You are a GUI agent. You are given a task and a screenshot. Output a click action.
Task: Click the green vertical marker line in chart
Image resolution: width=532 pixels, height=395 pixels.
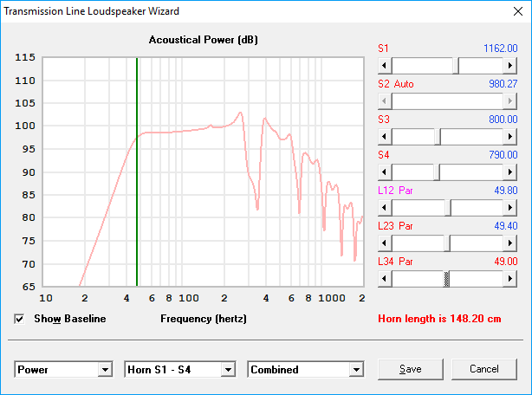[137, 172]
